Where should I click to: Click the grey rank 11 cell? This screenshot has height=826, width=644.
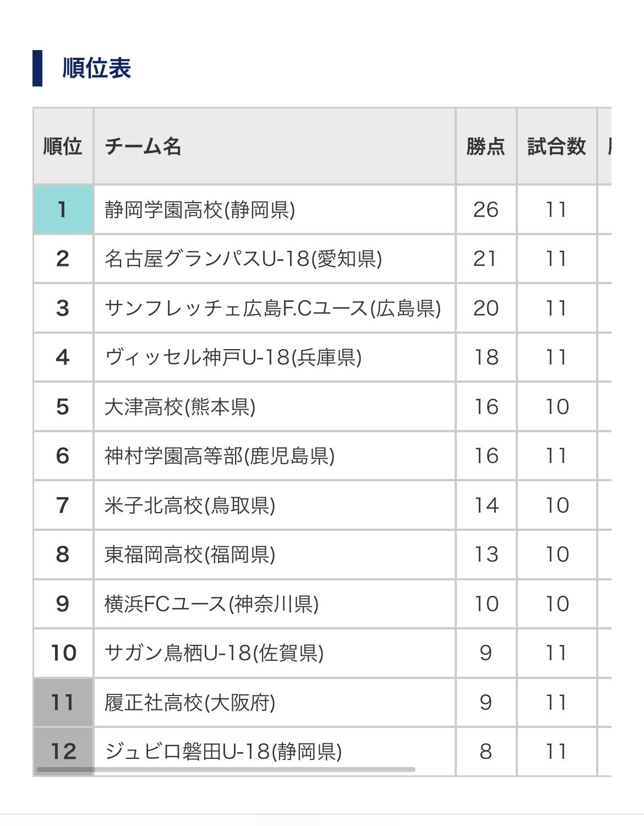click(x=63, y=703)
